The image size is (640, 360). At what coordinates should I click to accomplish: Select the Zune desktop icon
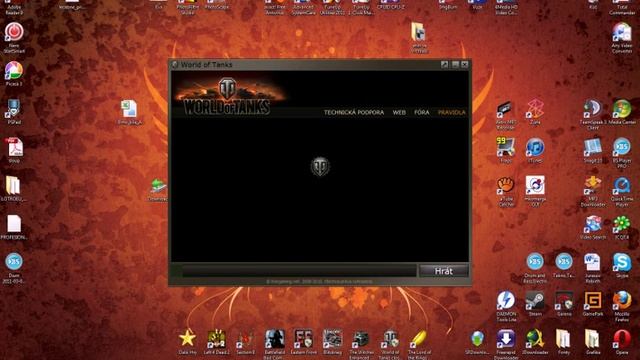pyautogui.click(x=535, y=109)
